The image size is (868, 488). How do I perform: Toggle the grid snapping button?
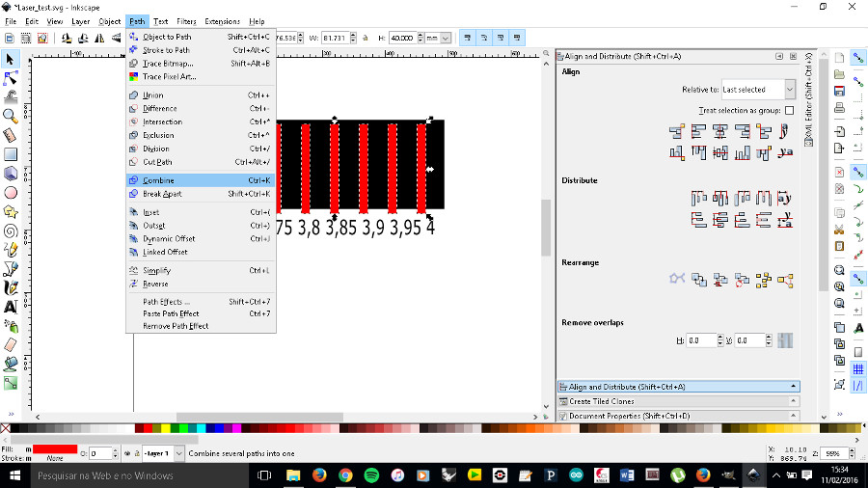[x=858, y=369]
